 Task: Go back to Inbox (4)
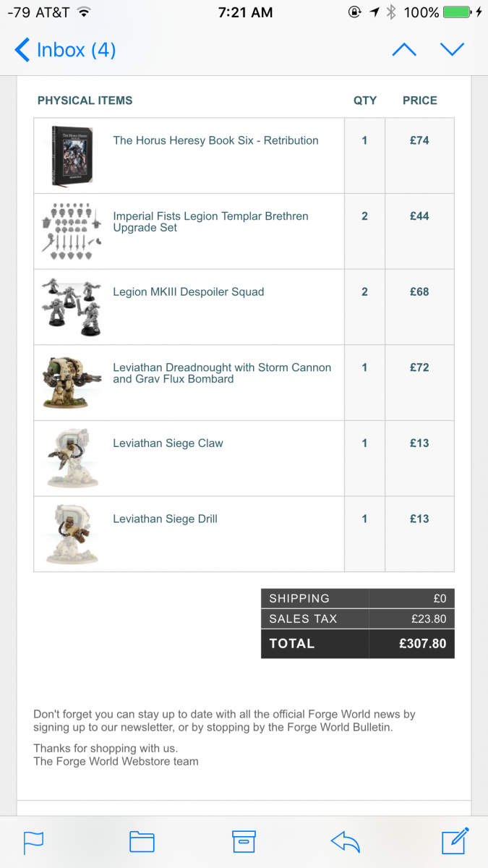click(x=65, y=50)
